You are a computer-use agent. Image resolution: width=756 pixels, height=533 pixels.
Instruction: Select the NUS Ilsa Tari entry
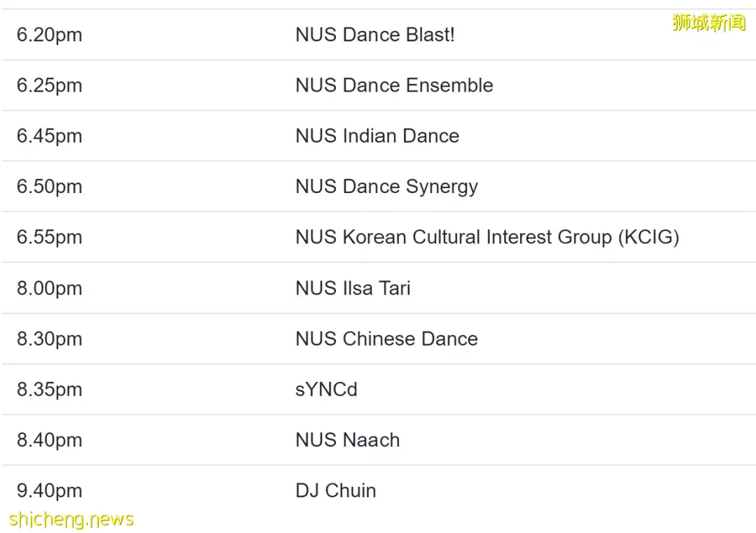[353, 288]
